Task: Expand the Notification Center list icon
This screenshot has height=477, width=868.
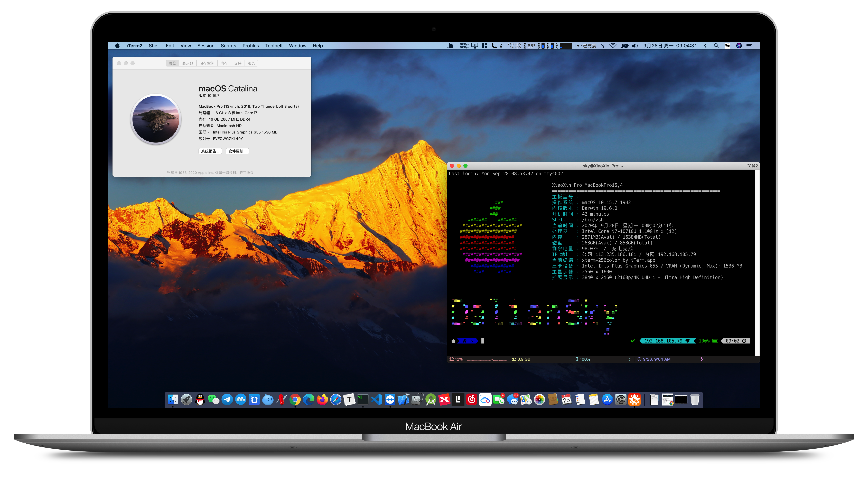Action: (x=749, y=46)
